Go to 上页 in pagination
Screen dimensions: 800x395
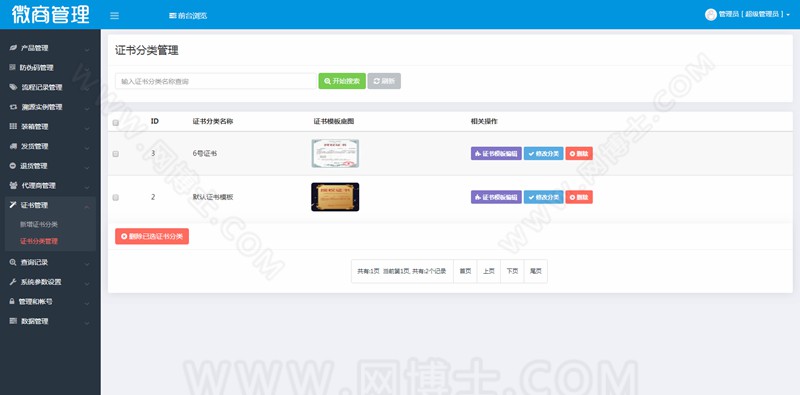pyautogui.click(x=489, y=271)
